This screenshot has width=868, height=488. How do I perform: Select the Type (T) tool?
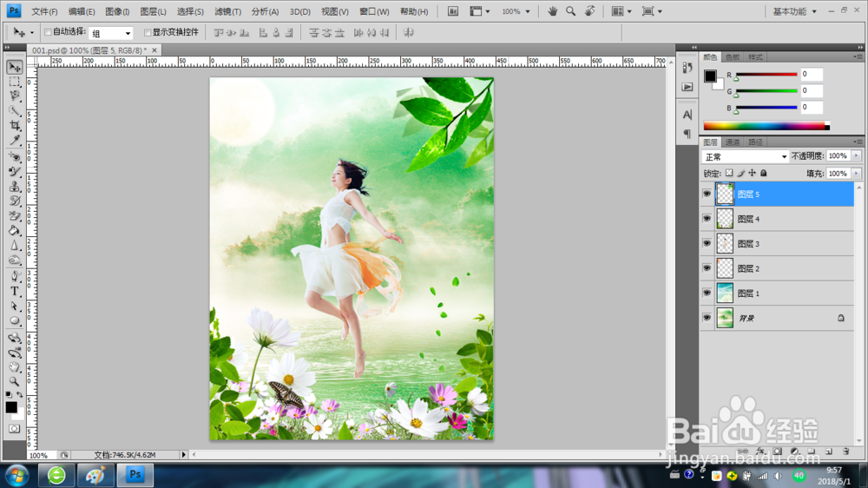click(15, 292)
